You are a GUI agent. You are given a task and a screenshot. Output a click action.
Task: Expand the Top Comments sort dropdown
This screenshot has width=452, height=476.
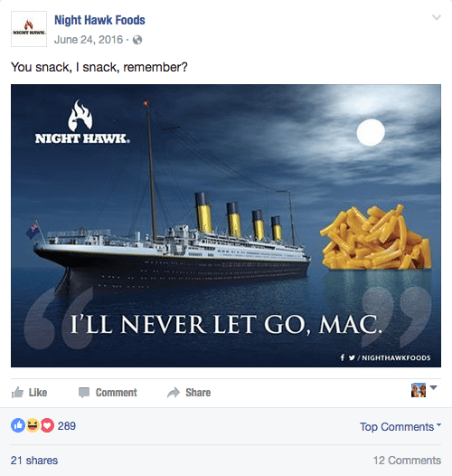coord(400,426)
